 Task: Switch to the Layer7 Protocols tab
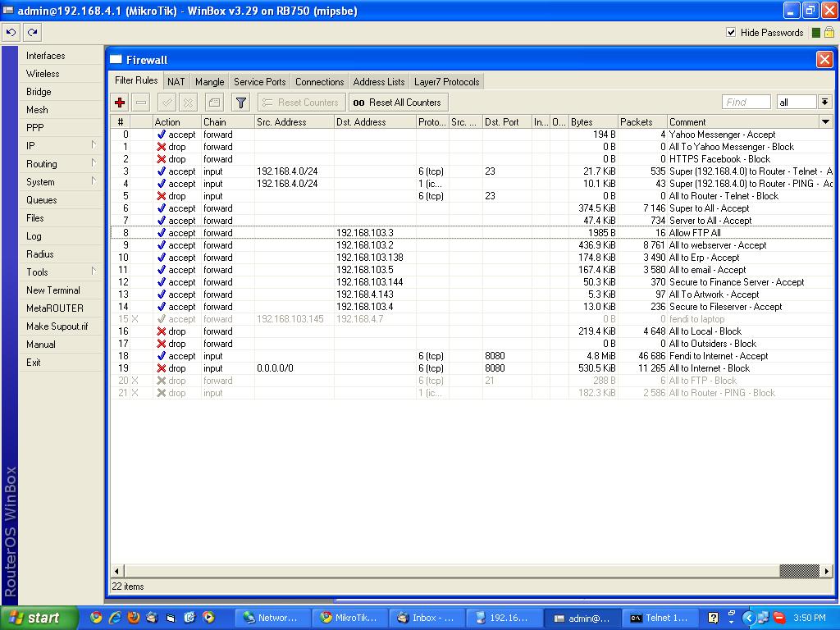coord(446,81)
